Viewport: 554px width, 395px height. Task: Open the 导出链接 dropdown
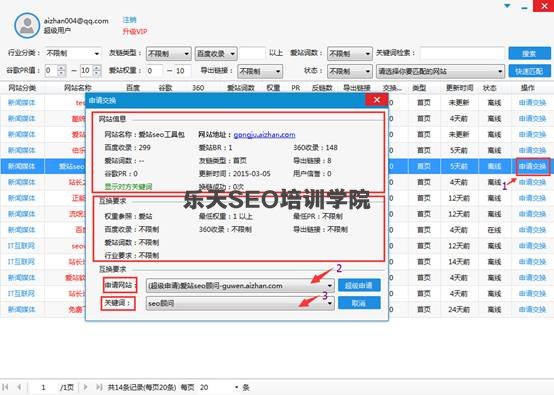point(260,71)
